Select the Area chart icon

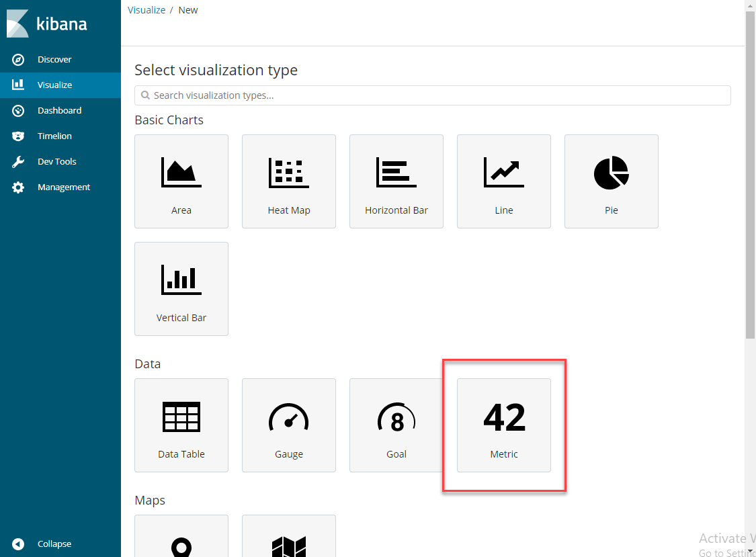181,172
